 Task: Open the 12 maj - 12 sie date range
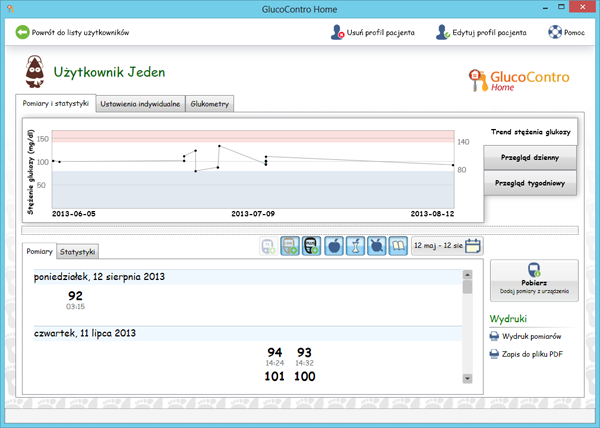(447, 246)
